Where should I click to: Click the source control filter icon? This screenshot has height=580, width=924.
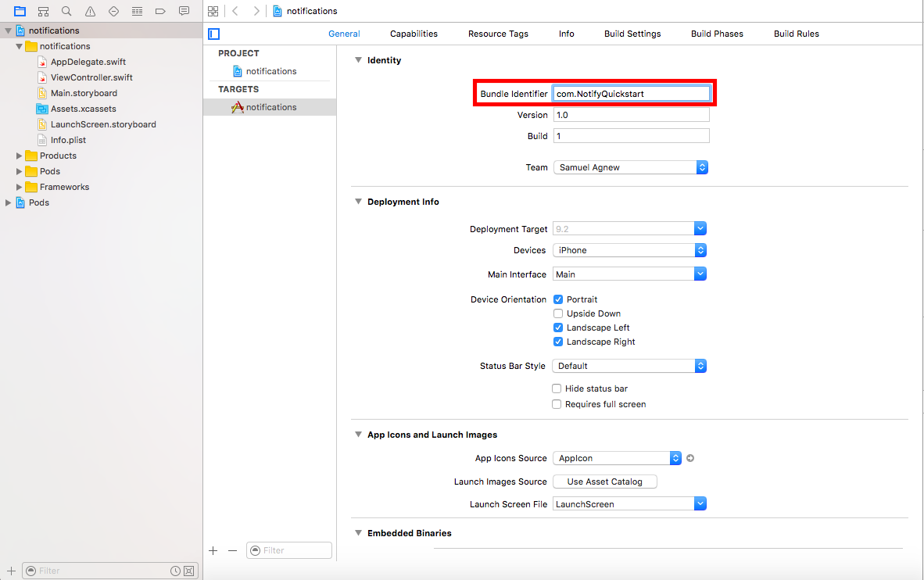[x=188, y=571]
